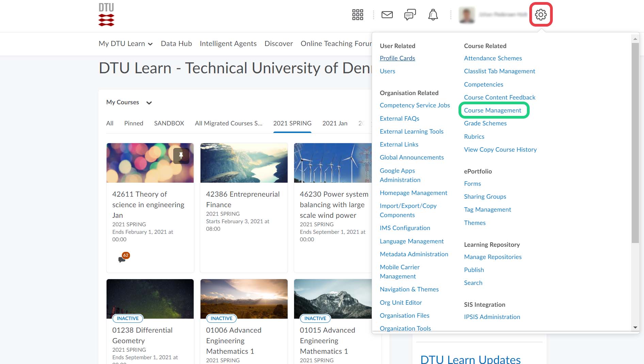The width and height of the screenshot is (644, 364).
Task: Open the notifications bell icon
Action: coord(433,15)
